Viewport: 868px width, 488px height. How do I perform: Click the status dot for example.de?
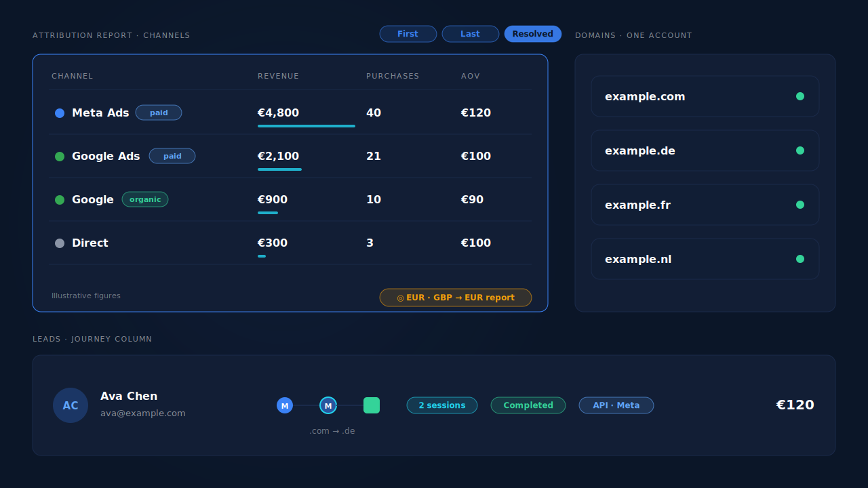800,150
